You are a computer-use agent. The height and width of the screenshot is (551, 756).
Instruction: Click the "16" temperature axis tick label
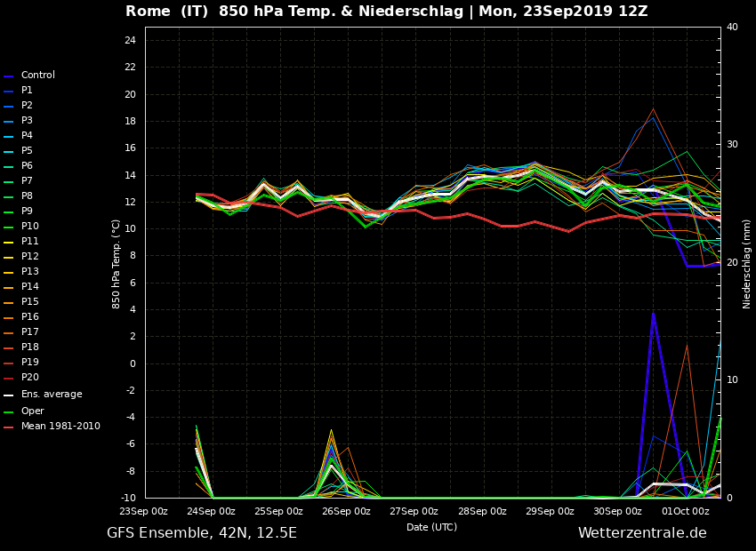pos(130,148)
